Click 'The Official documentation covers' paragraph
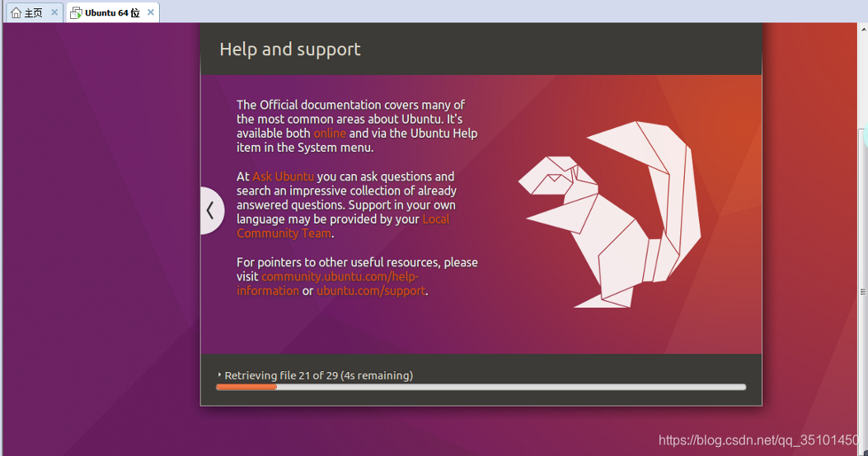This screenshot has height=456, width=868. tap(357, 126)
